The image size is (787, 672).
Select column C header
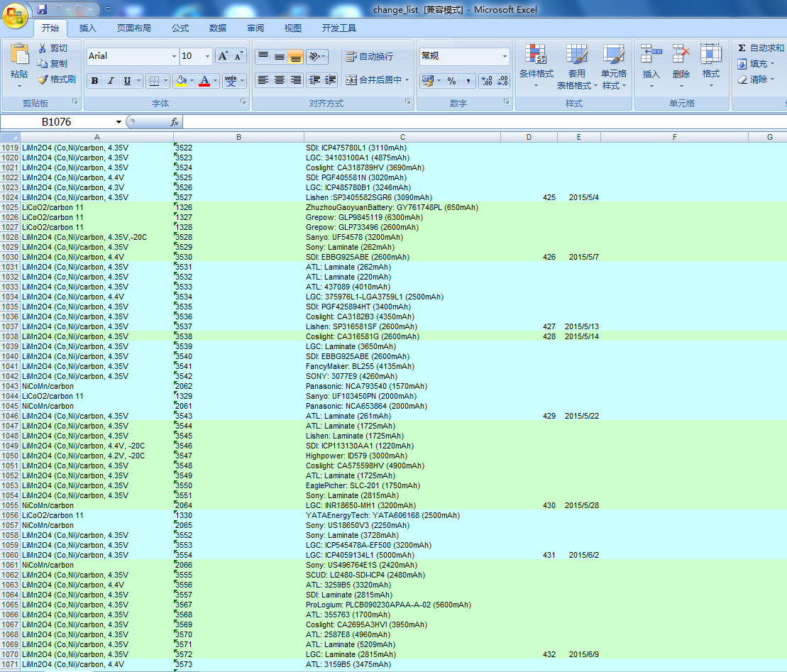pyautogui.click(x=402, y=137)
